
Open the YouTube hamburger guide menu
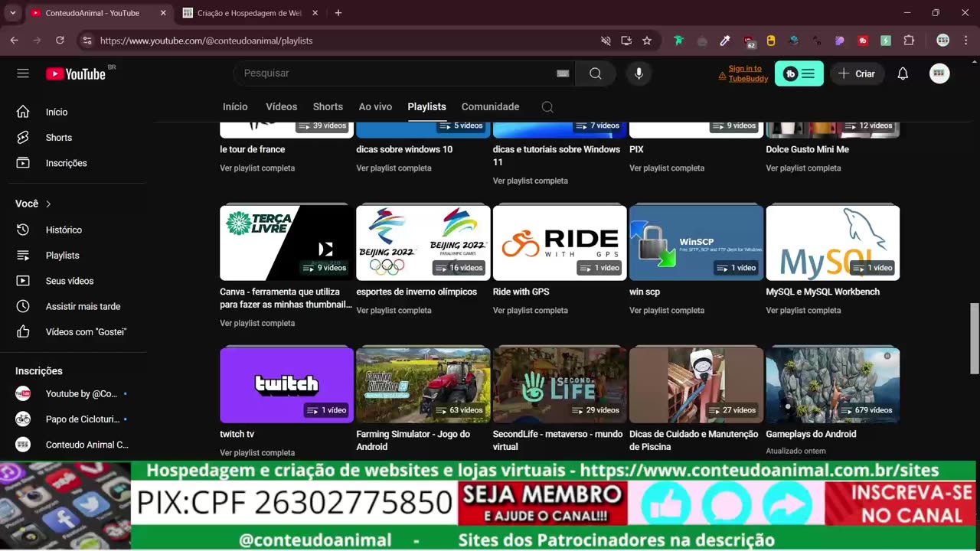[23, 73]
